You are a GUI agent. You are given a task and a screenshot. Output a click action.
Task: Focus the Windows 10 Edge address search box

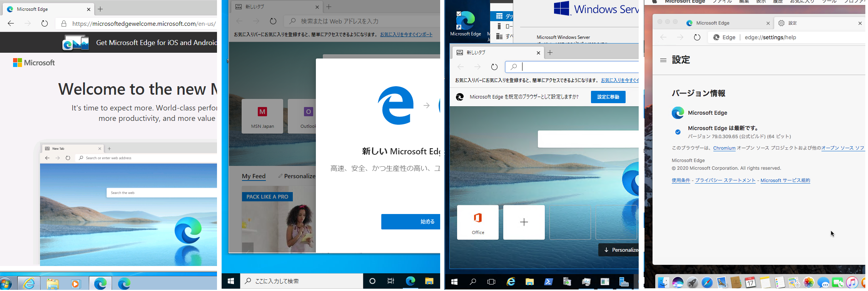pyautogui.click(x=362, y=21)
